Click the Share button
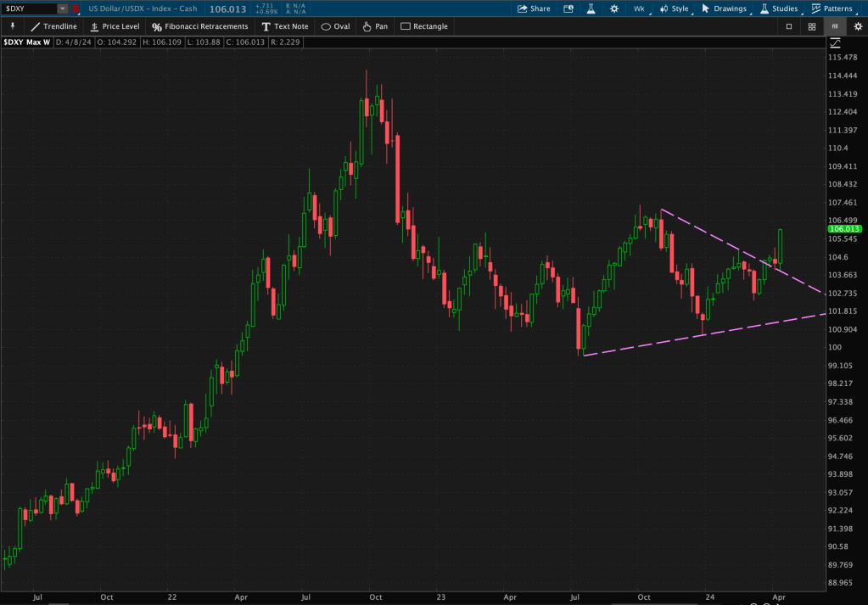The height and width of the screenshot is (605, 868). pyautogui.click(x=534, y=8)
